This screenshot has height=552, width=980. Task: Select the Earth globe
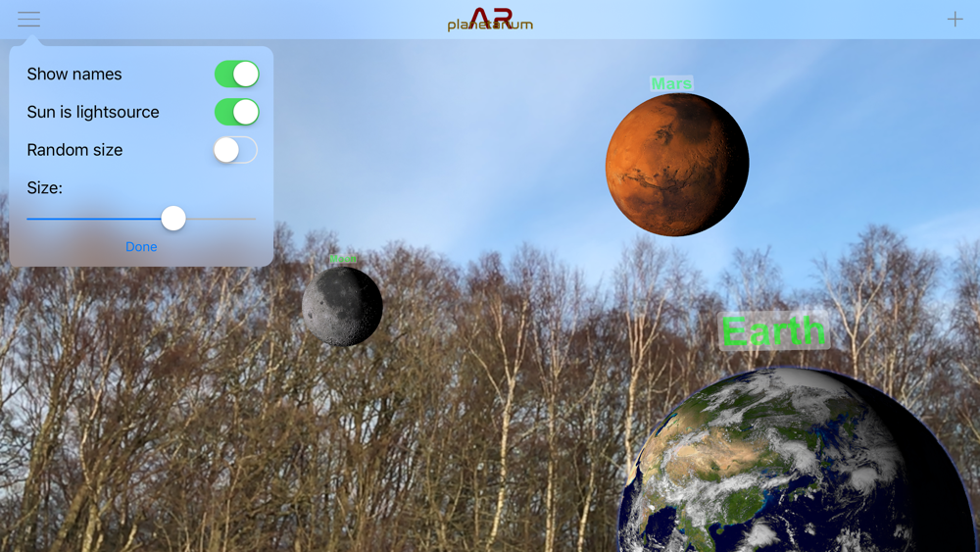(797, 460)
